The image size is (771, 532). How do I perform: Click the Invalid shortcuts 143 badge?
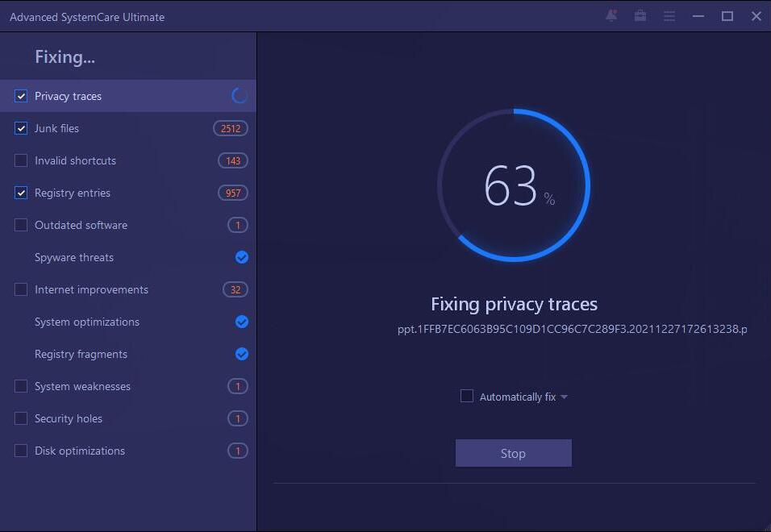[233, 160]
